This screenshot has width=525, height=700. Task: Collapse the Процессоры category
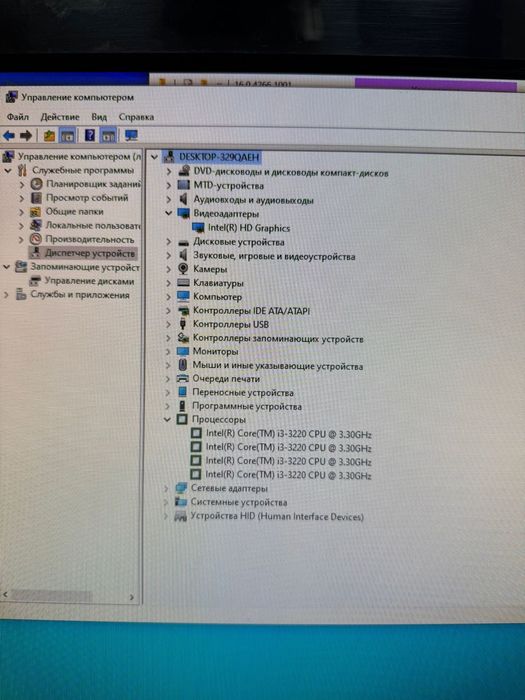click(x=167, y=420)
